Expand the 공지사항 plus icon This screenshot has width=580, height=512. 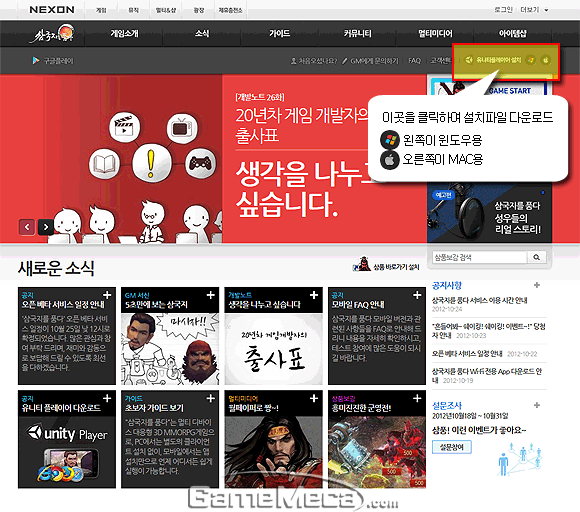pyautogui.click(x=537, y=285)
